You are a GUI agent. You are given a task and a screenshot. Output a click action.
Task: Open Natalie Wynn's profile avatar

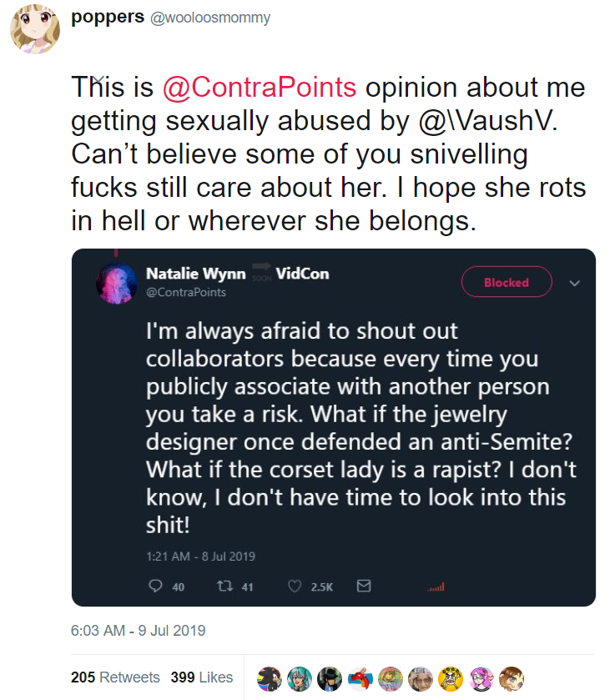click(117, 284)
